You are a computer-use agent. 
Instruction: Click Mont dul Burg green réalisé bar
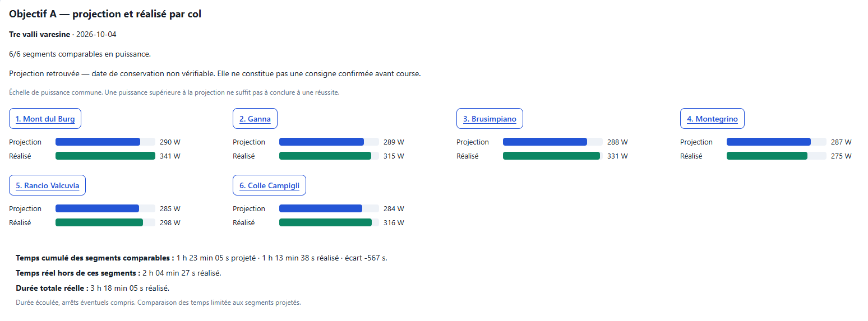pos(105,156)
